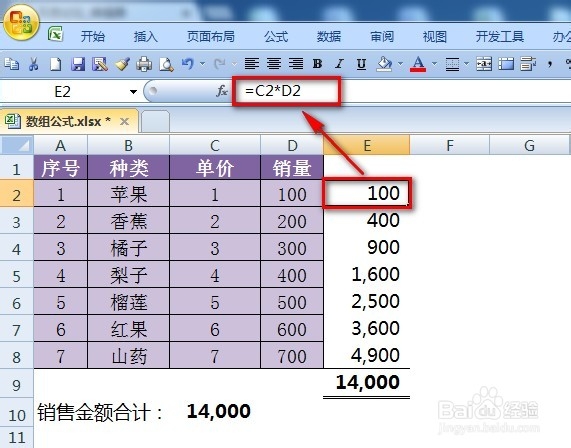Click the 销量 header cell
This screenshot has width=571, height=448.
pos(292,168)
